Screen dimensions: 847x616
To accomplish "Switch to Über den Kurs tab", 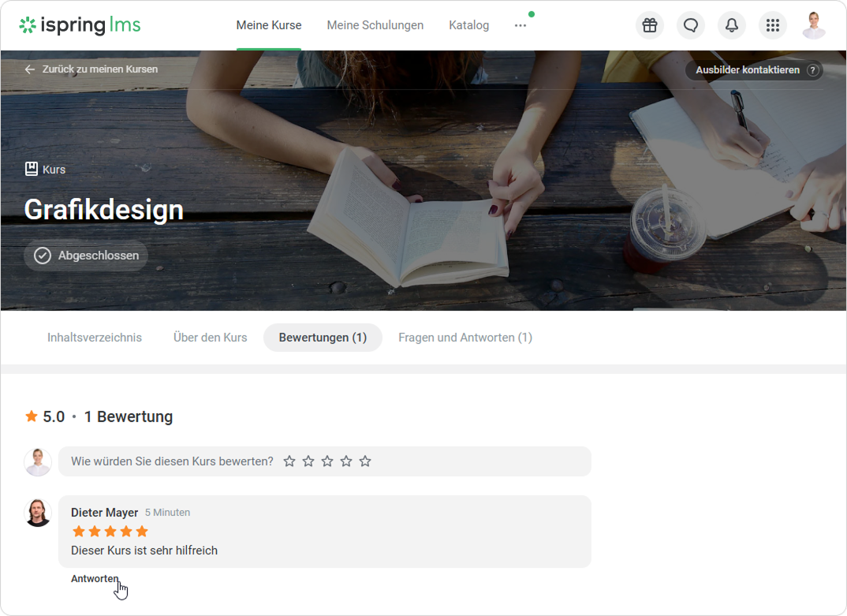I will coord(210,338).
